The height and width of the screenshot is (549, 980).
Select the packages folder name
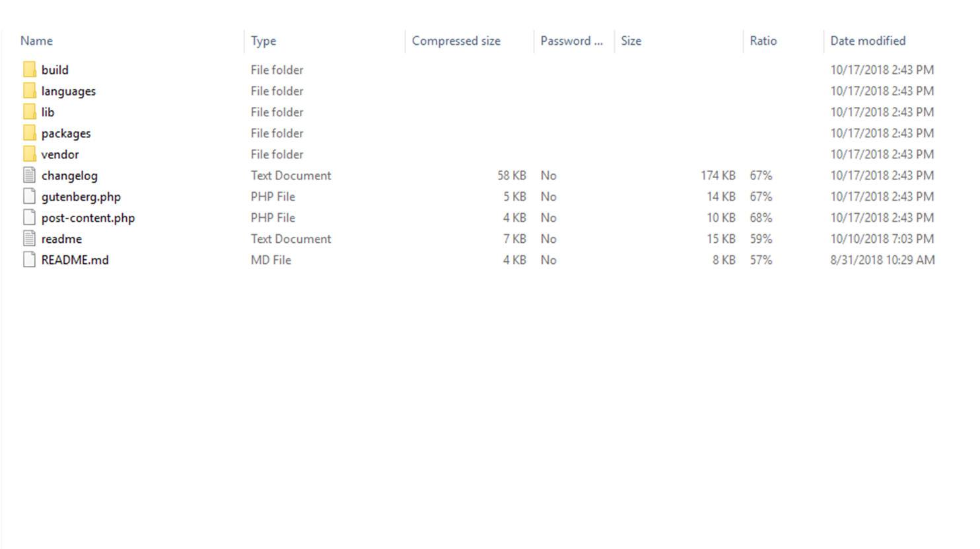coord(66,133)
